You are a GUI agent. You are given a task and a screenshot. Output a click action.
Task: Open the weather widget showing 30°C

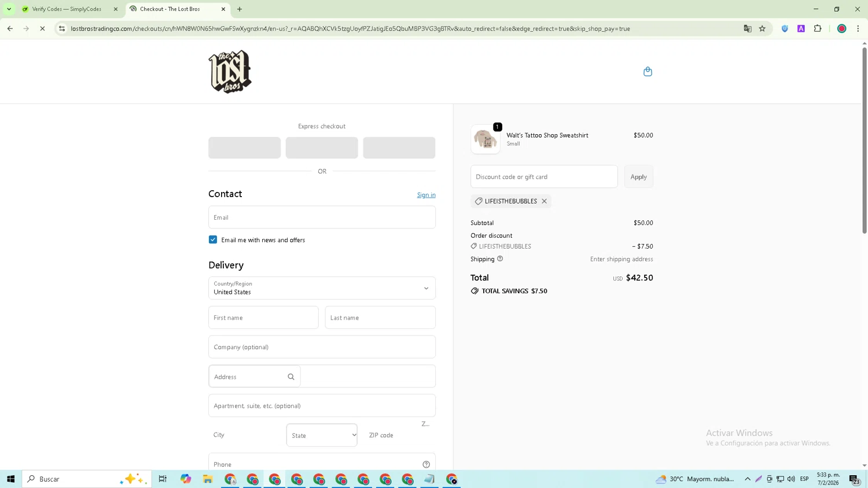(694, 479)
